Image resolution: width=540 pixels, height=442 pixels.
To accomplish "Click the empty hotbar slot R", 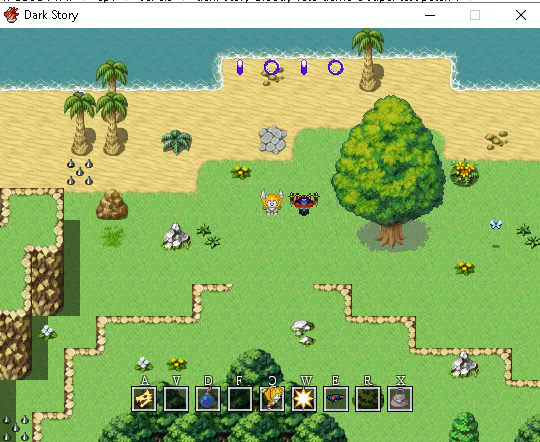I will tap(368, 399).
